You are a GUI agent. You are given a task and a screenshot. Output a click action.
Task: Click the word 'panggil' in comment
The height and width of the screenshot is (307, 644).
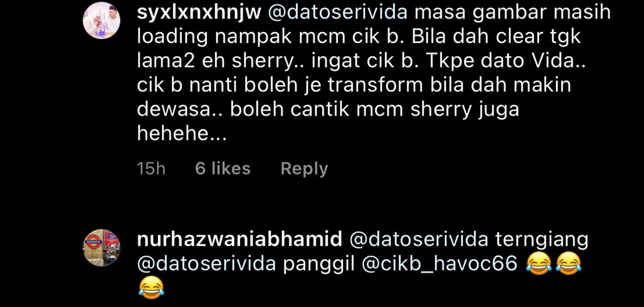[319, 265]
